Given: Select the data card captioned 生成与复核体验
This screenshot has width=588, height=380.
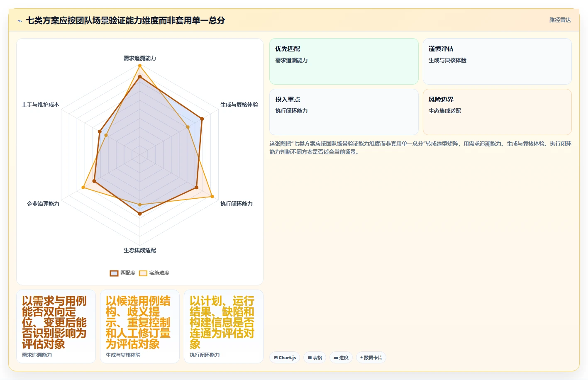Looking at the screenshot, I should (x=140, y=326).
